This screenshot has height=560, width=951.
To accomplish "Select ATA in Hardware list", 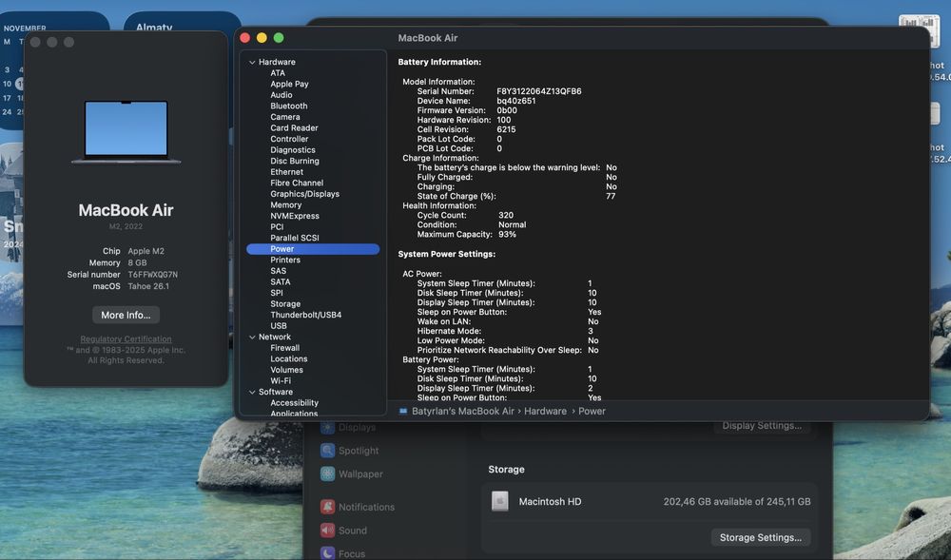I will click(278, 72).
